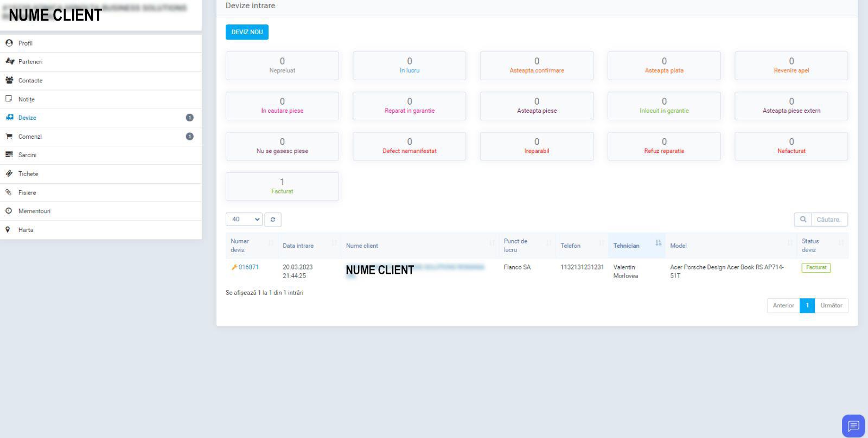Click the Harta map pin icon
This screenshot has width=868, height=438.
8,230
